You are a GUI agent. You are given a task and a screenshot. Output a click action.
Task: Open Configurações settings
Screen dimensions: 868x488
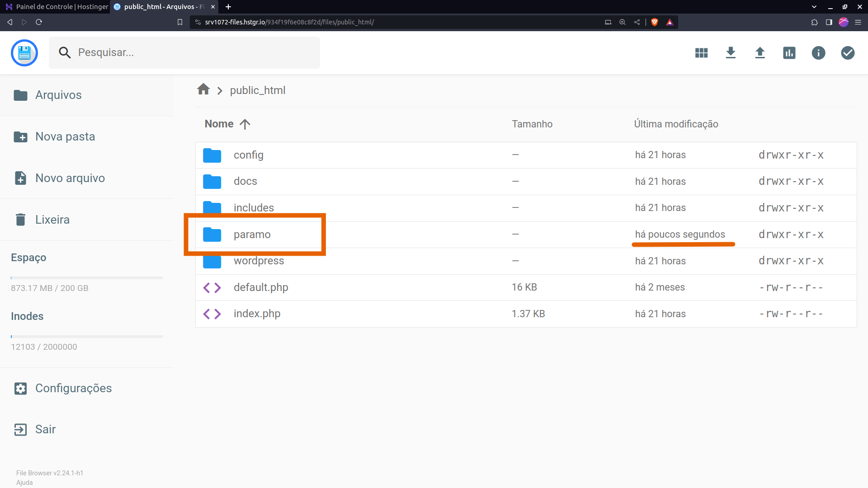point(87,388)
